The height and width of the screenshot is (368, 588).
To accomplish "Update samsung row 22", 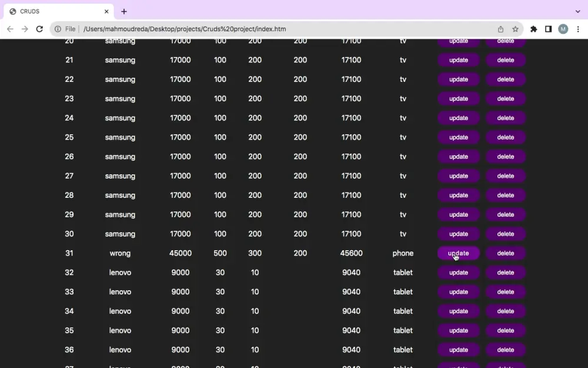I will tap(458, 79).
